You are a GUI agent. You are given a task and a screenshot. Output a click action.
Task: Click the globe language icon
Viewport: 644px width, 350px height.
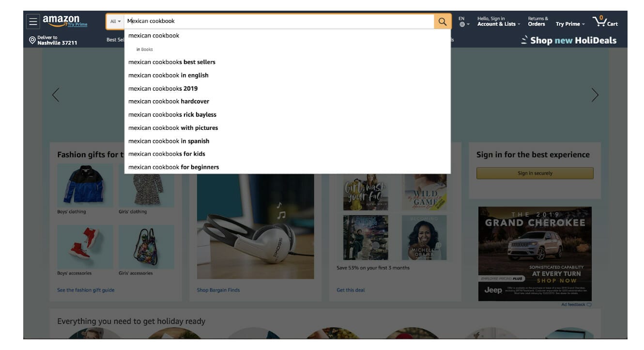[x=462, y=24]
